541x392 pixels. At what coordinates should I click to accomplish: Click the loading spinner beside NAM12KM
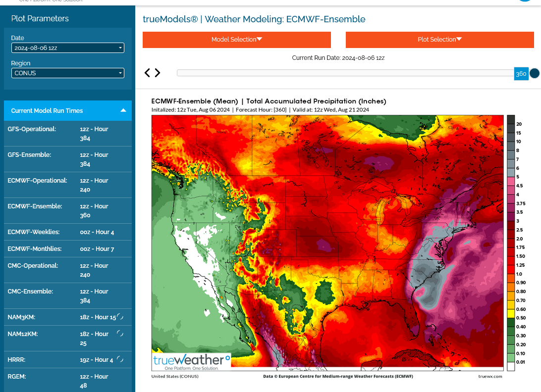tap(120, 334)
